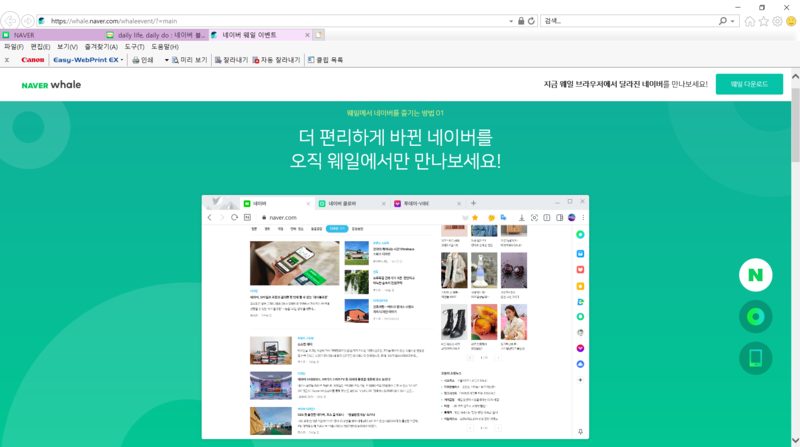Open the security lock icon in address bar
Screen dimensions: 800x447
click(x=521, y=21)
